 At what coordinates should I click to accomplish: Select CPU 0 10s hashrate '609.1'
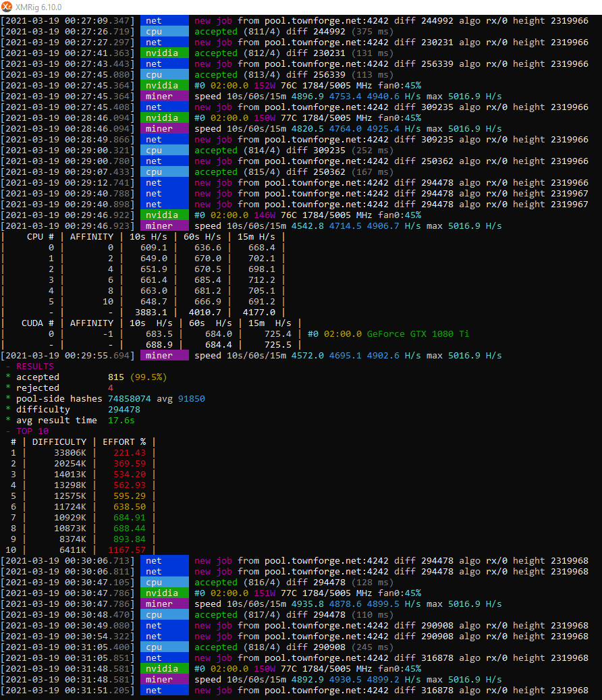point(153,247)
